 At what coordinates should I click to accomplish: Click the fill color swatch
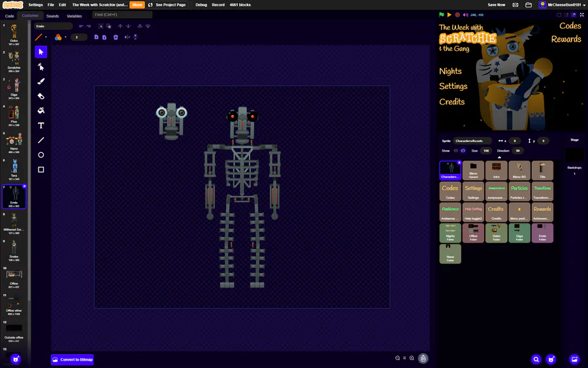58,37
